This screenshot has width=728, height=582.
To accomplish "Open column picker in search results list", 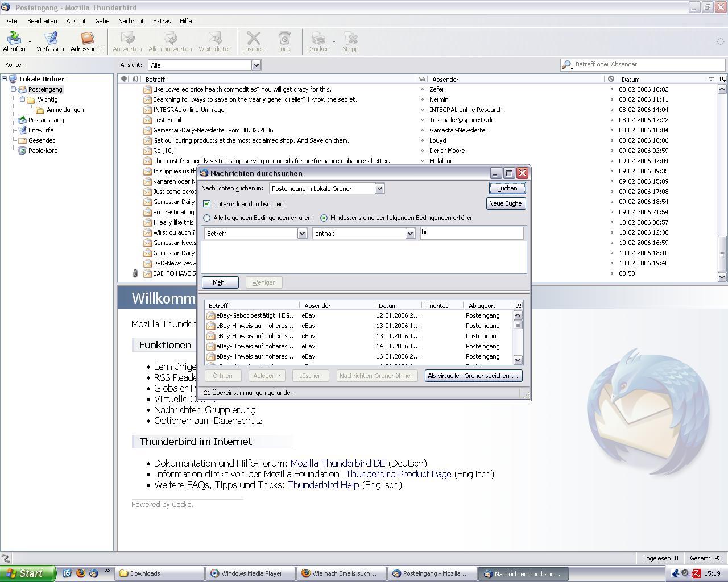I will tap(518, 305).
